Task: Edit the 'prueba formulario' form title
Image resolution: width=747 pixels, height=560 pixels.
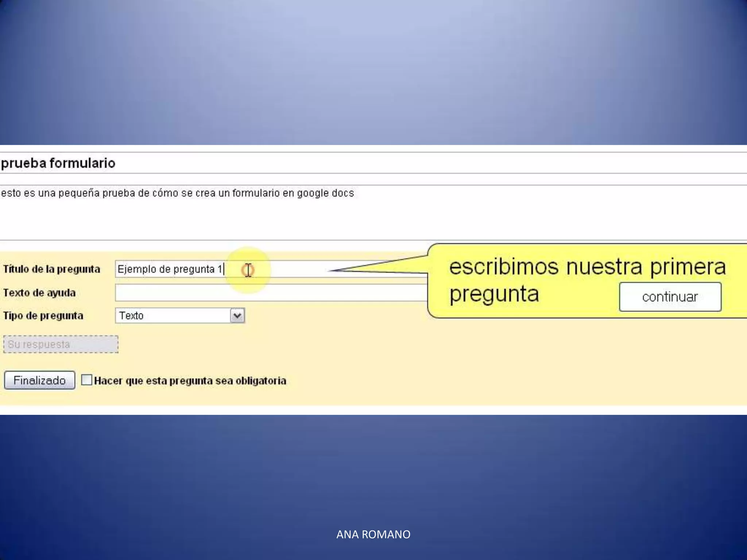Action: click(x=58, y=163)
